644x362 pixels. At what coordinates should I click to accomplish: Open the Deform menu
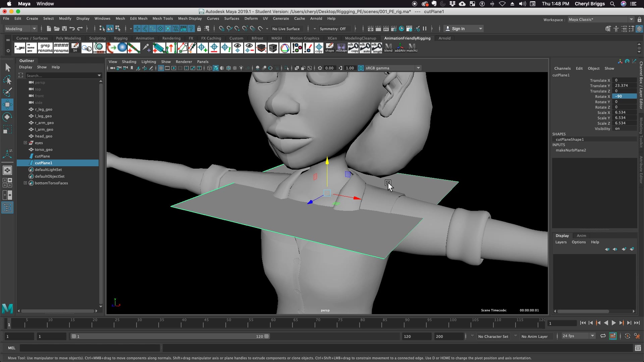tap(251, 18)
